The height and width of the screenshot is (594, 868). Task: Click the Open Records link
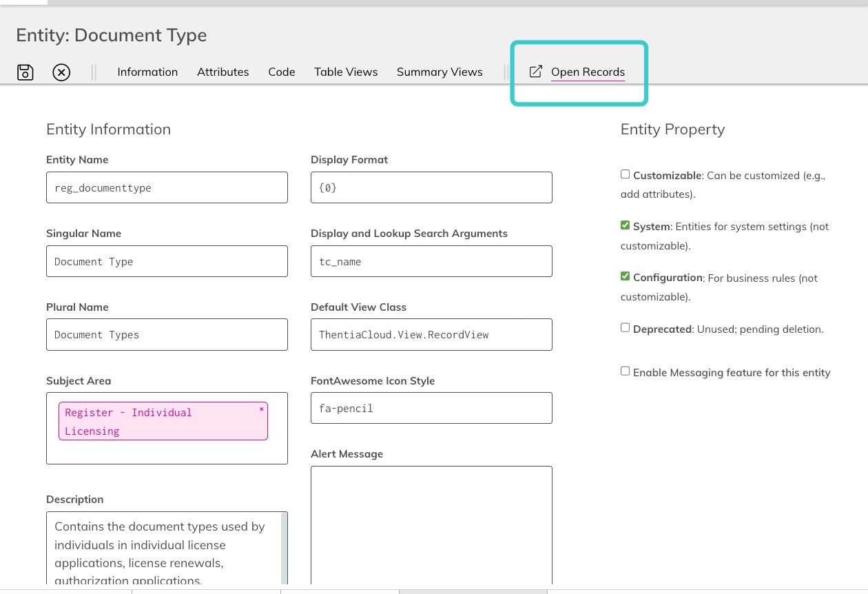[588, 72]
